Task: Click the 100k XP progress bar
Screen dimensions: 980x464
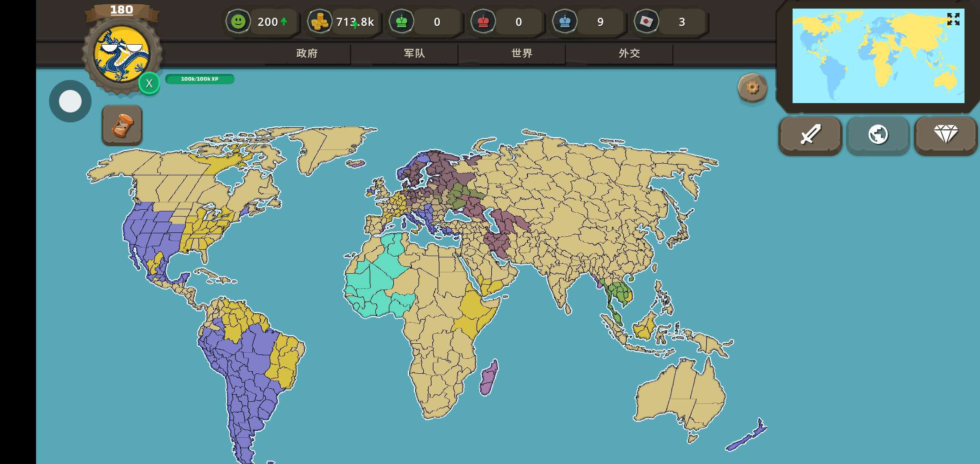Action: click(x=200, y=79)
